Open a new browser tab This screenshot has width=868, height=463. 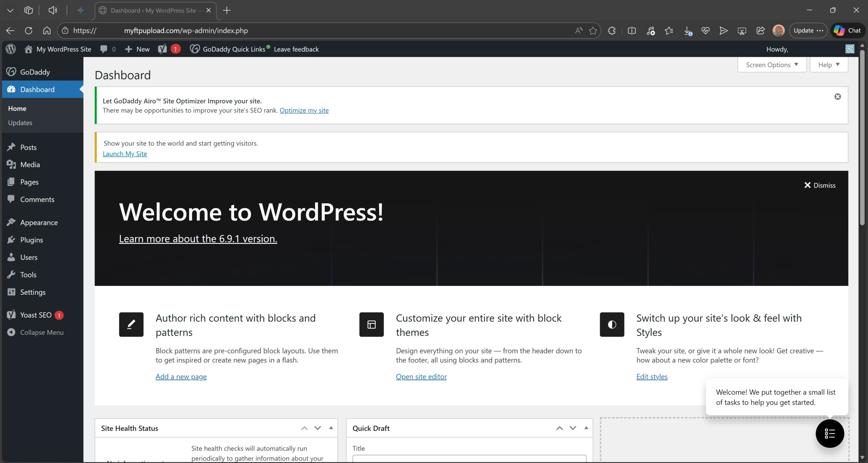pyautogui.click(x=227, y=10)
